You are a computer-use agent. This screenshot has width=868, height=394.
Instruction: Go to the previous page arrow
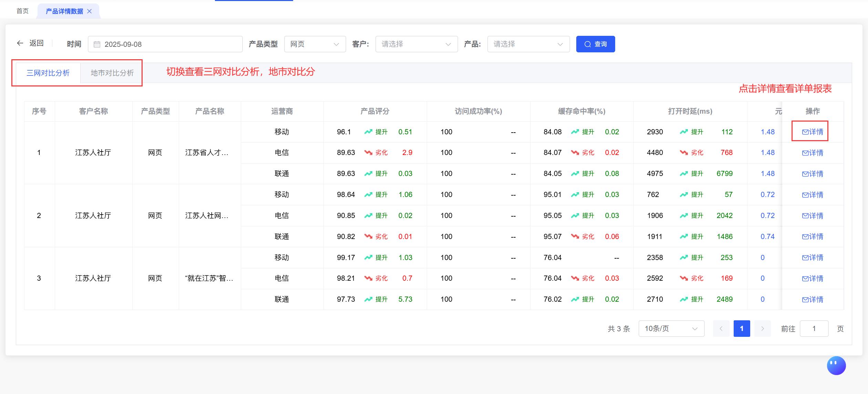[x=721, y=329]
